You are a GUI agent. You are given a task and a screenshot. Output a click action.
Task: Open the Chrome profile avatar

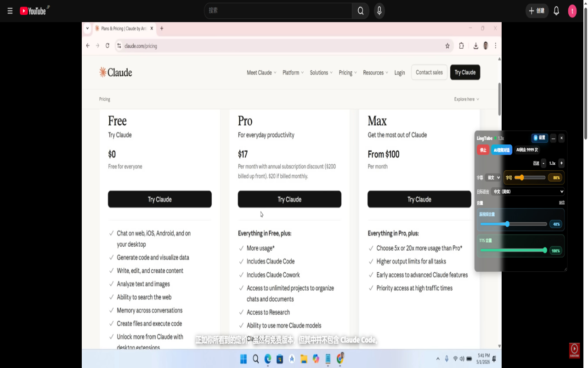[x=486, y=46]
